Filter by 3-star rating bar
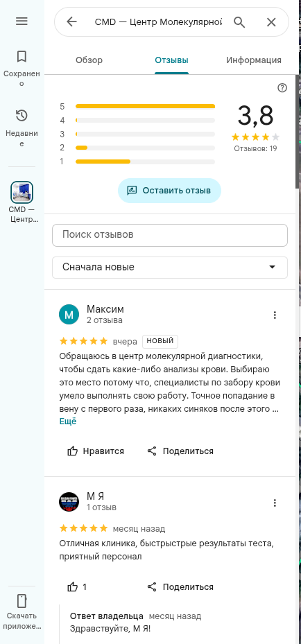This screenshot has height=644, width=301. click(x=137, y=134)
